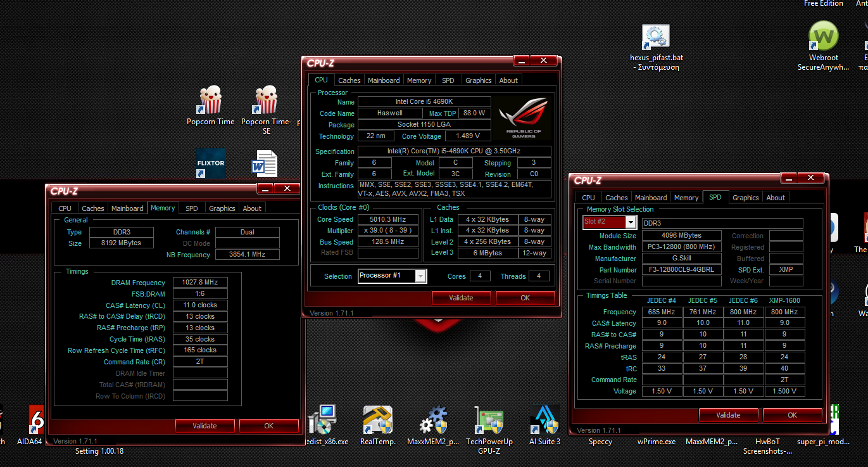Click the Multiplier x 39.0 value
This screenshot has height=467, width=868.
(388, 231)
